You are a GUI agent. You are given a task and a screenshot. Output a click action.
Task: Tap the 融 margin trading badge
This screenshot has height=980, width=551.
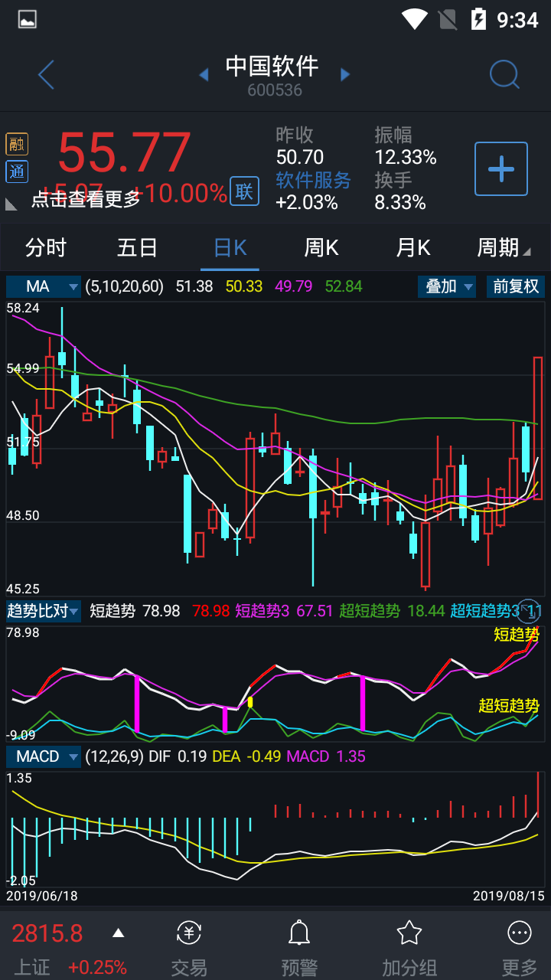pos(17,144)
